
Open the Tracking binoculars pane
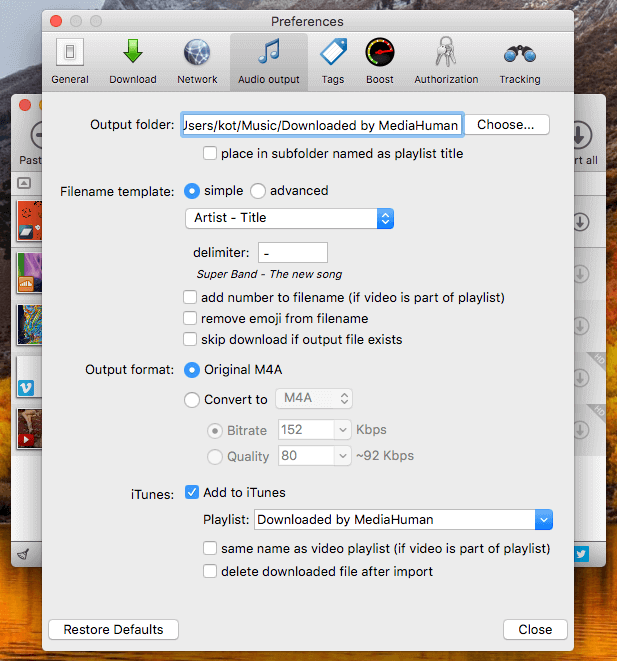[x=520, y=61]
